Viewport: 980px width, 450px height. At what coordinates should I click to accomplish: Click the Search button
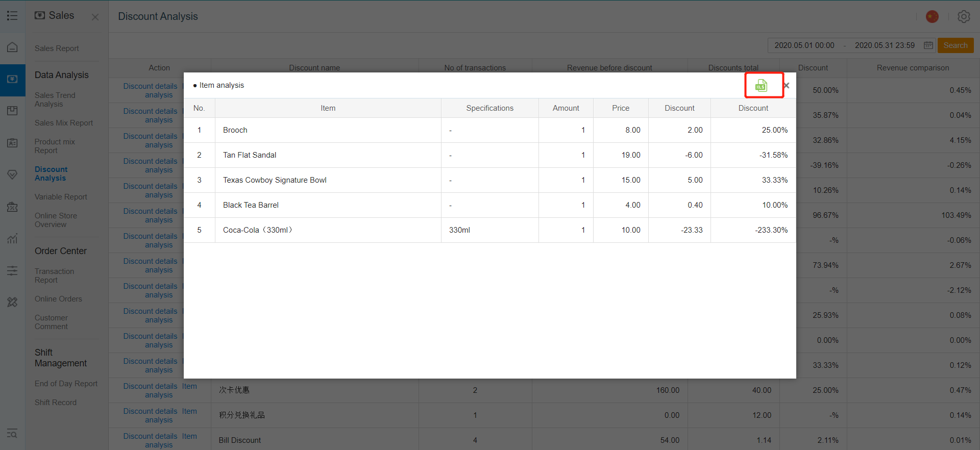(955, 45)
